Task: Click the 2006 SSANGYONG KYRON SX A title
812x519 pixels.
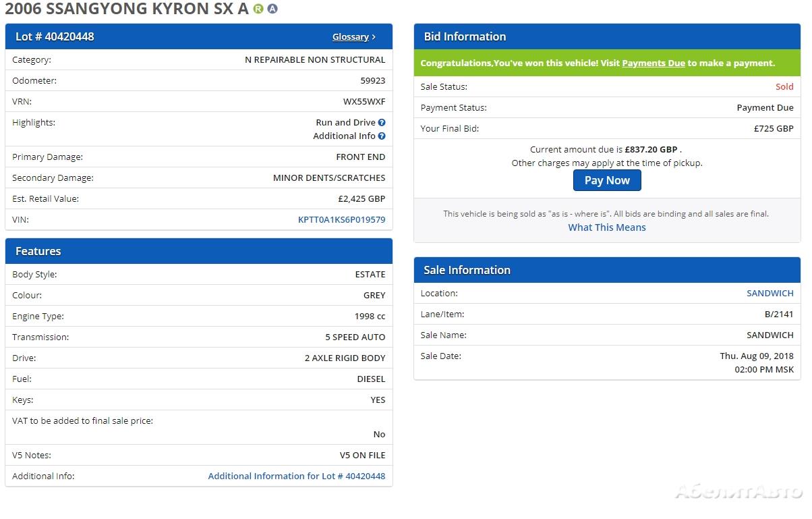Action: click(127, 9)
